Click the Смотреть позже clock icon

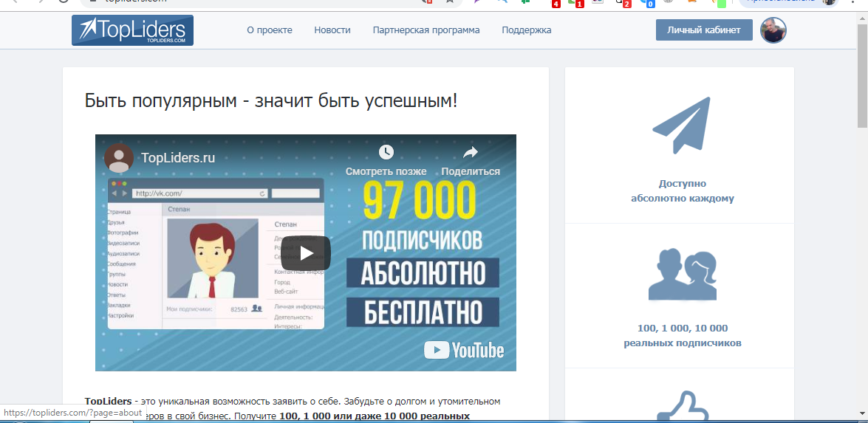pyautogui.click(x=386, y=152)
